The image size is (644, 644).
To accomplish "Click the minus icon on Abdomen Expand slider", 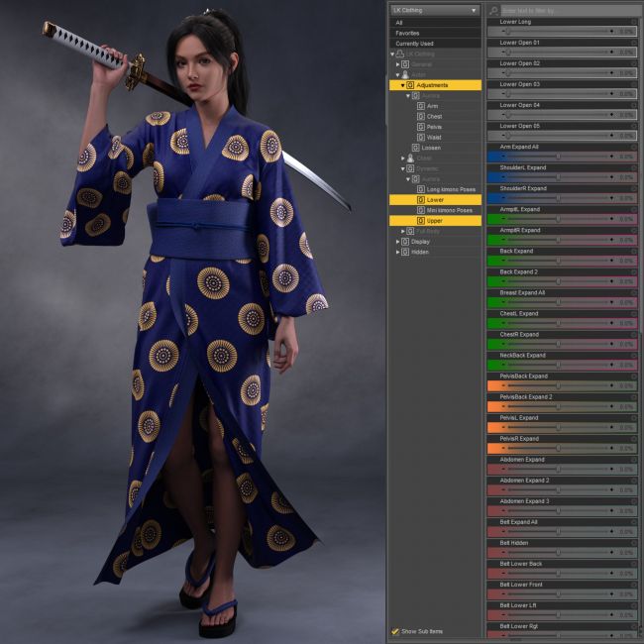I will pyautogui.click(x=502, y=469).
